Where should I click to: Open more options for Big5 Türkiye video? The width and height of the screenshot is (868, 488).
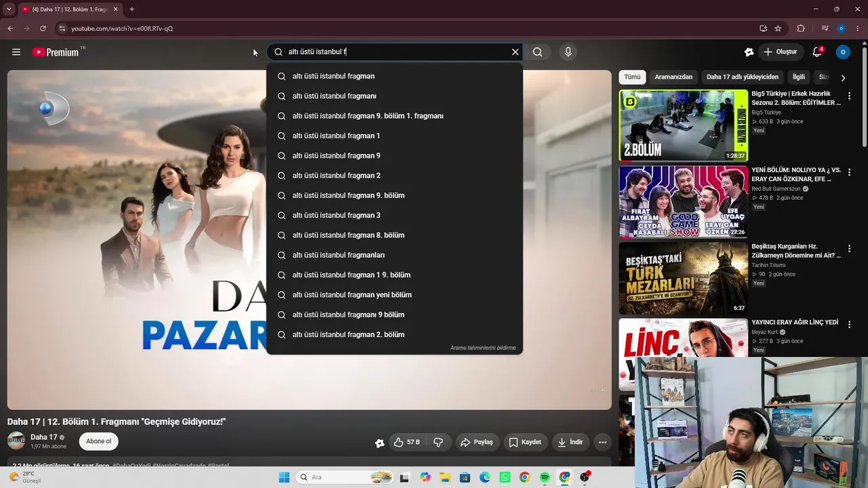pyautogui.click(x=849, y=96)
